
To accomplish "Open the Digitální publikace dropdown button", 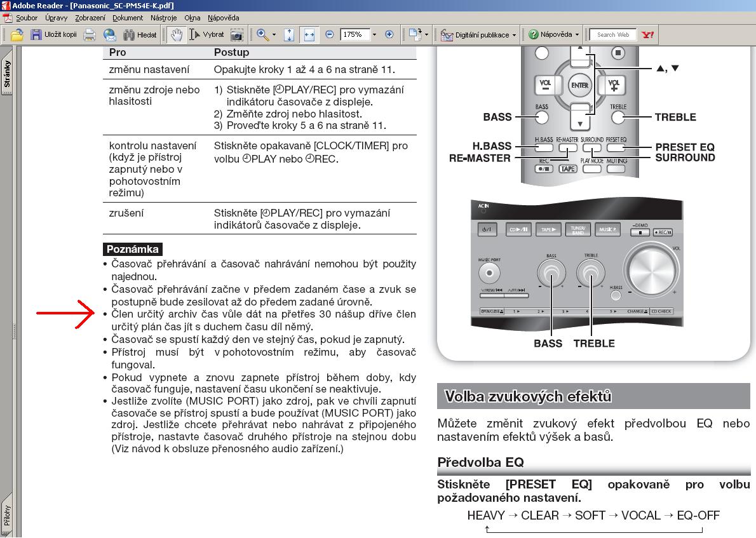I will click(x=478, y=35).
